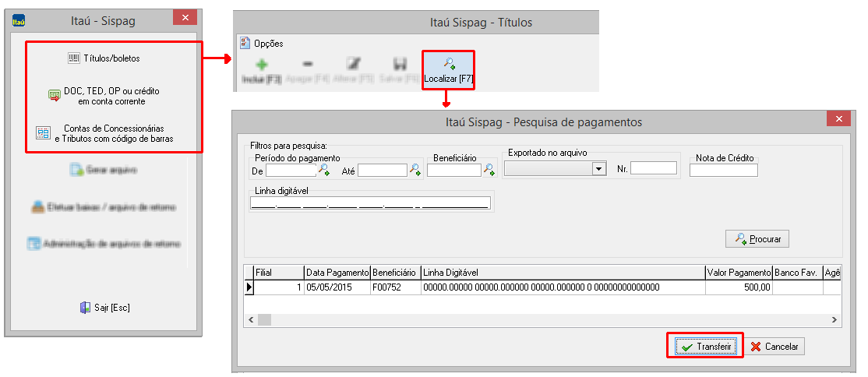Screen dimensions: 868x377
Task: Click the Apagar [F4] minus toolbar button
Action: [308, 70]
